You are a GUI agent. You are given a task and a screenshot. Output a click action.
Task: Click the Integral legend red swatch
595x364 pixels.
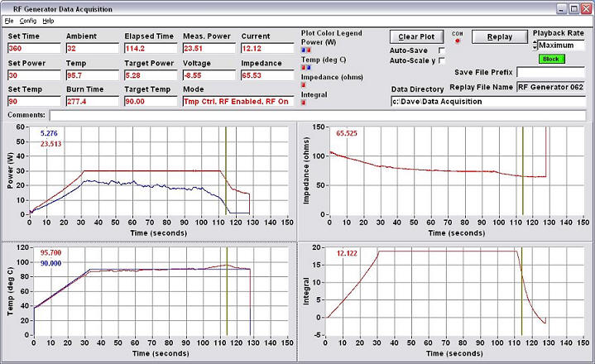(x=303, y=103)
